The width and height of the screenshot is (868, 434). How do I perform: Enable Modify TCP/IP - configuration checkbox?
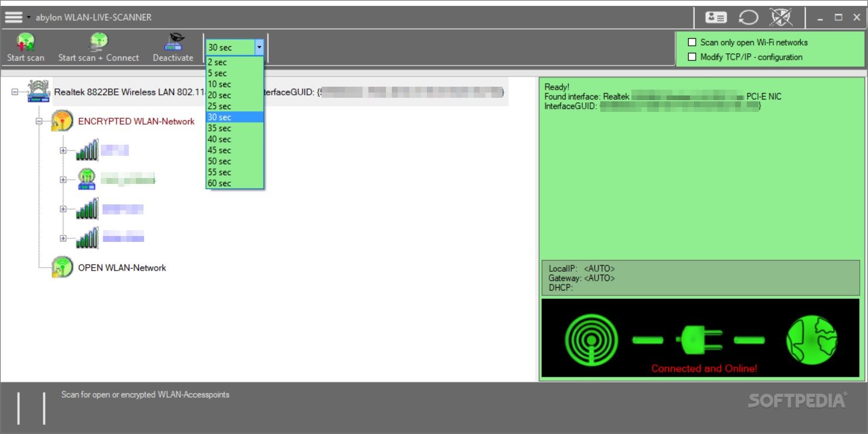pyautogui.click(x=692, y=57)
